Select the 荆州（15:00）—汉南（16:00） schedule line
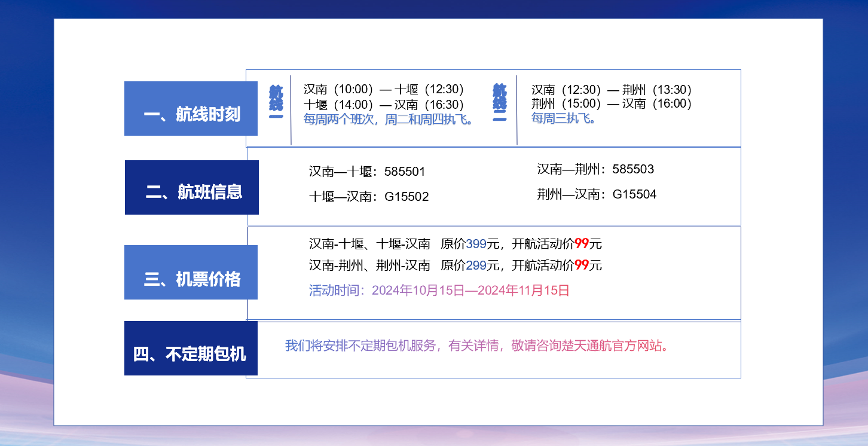 pyautogui.click(x=613, y=103)
